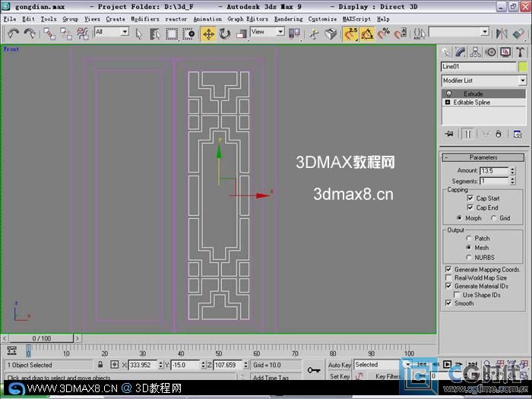532x399 pixels.
Task: Toggle the Window/Crossing selection mode
Action: pyautogui.click(x=188, y=33)
